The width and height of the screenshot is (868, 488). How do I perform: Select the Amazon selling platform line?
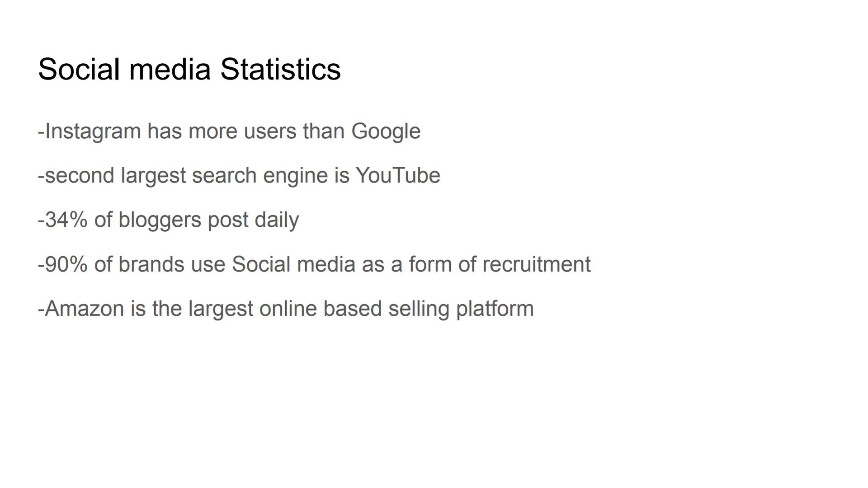pos(286,309)
